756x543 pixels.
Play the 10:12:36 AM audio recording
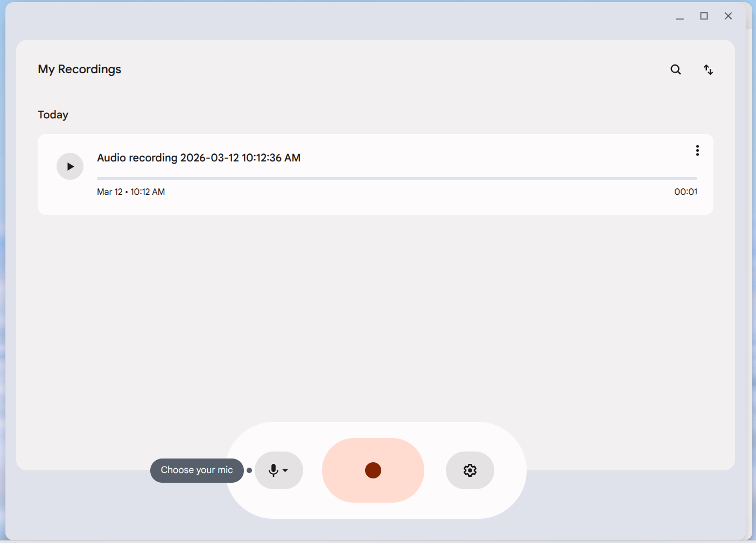[70, 166]
